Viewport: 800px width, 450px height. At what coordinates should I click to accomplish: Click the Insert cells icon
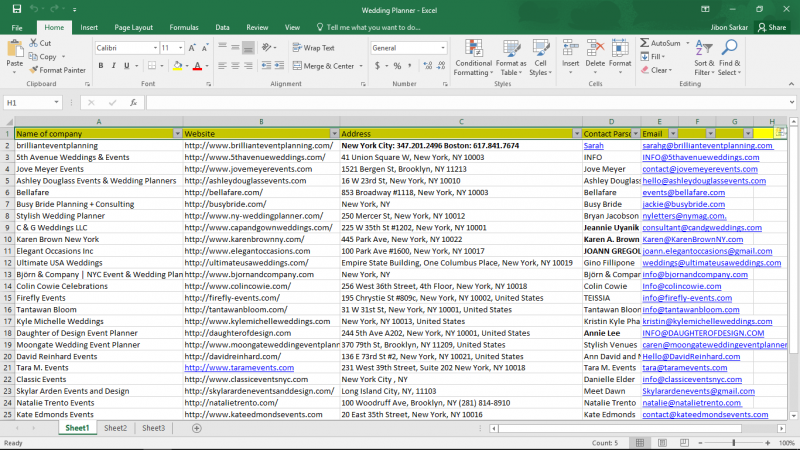[570, 49]
